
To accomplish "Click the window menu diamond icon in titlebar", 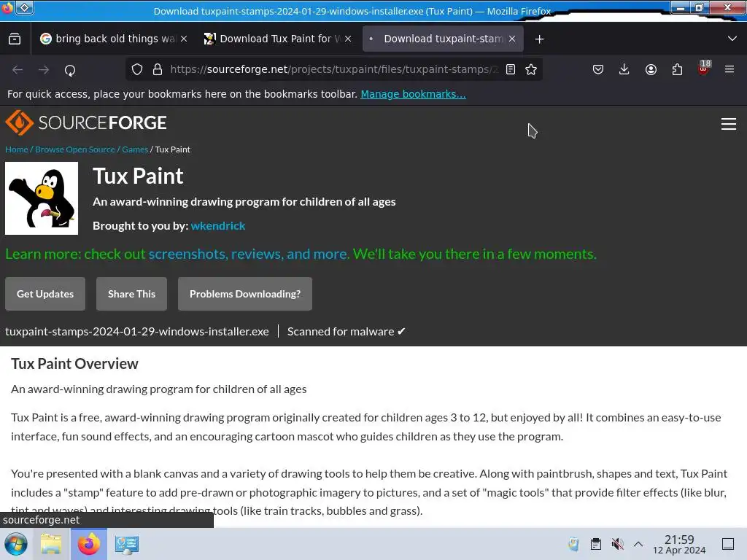I will pyautogui.click(x=24, y=7).
